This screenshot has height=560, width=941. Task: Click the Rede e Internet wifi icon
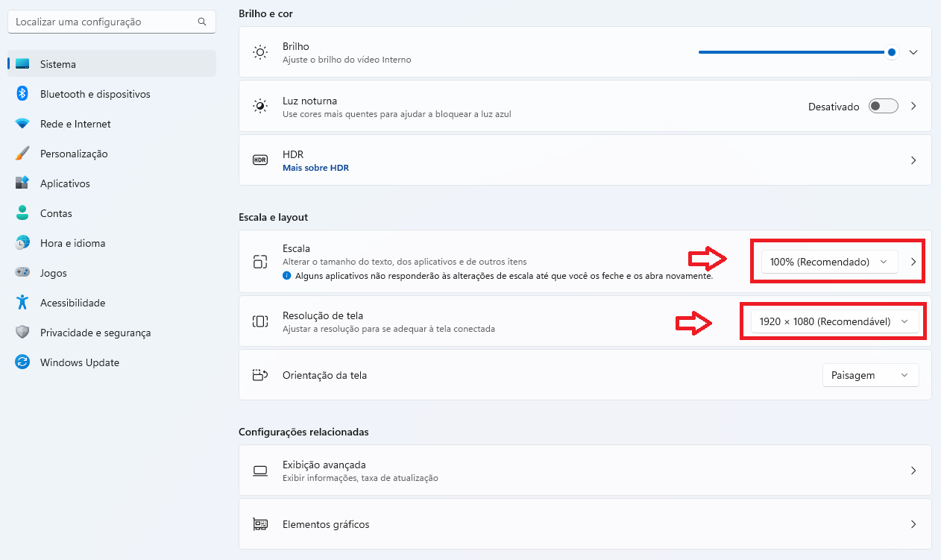[x=22, y=124]
